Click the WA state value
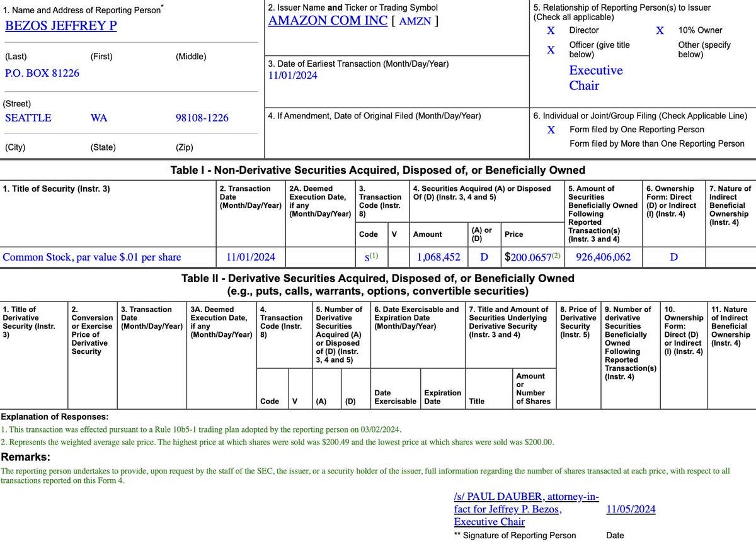The height and width of the screenshot is (542, 756). point(99,118)
